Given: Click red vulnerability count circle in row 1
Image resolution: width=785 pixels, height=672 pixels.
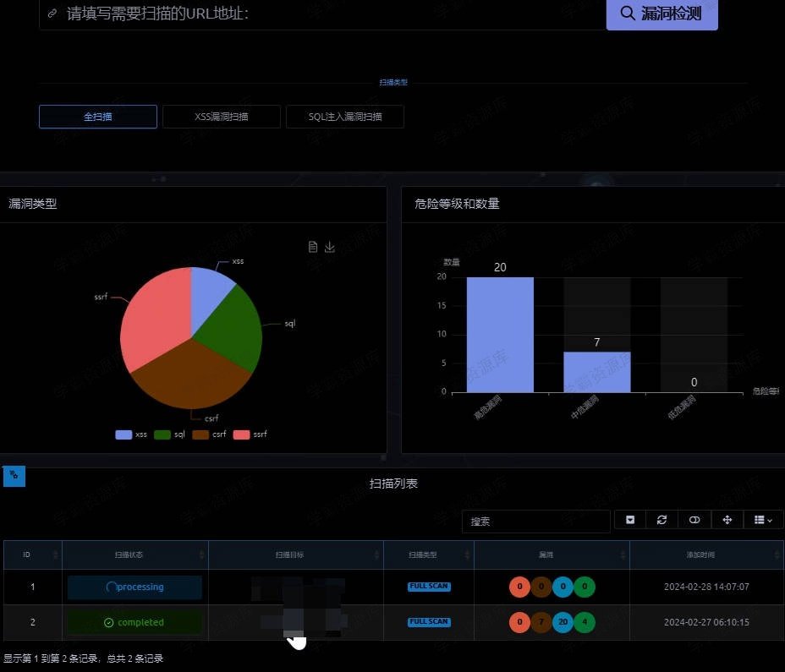Looking at the screenshot, I should pyautogui.click(x=519, y=587).
